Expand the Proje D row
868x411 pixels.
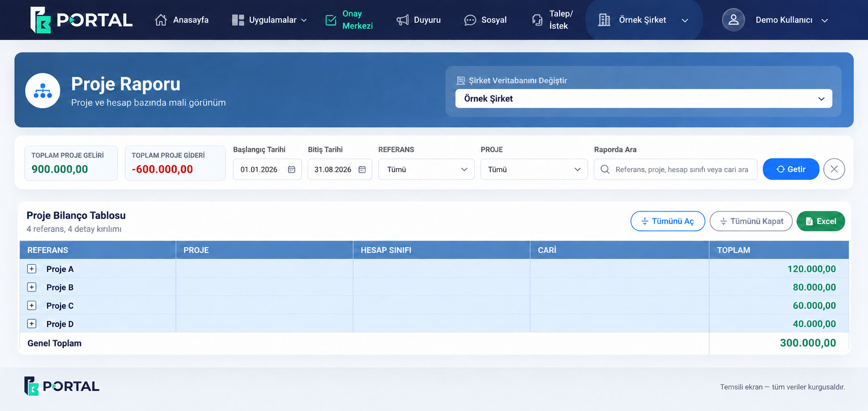pos(32,324)
